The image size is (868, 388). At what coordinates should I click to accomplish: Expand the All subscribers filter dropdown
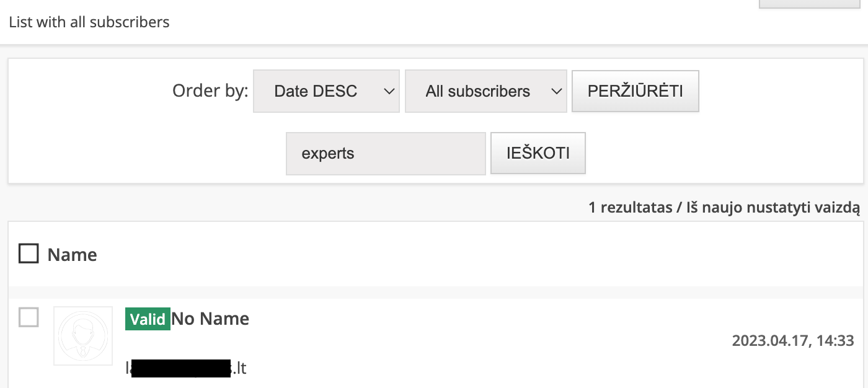[x=486, y=91]
